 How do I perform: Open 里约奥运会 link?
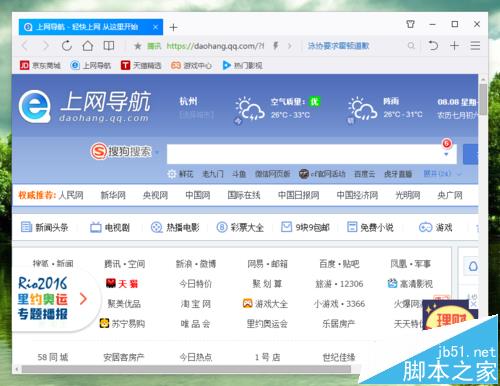(267, 323)
